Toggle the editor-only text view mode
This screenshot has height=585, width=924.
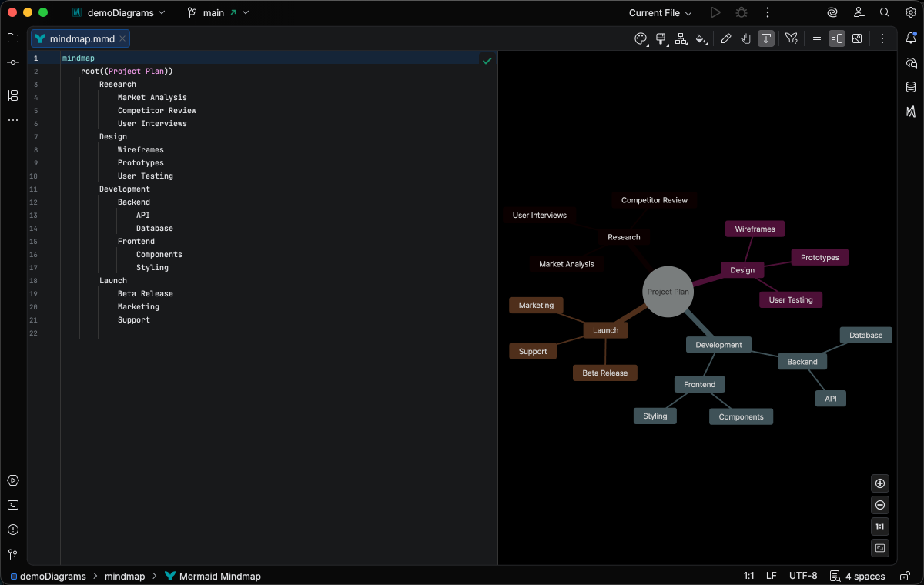click(816, 38)
